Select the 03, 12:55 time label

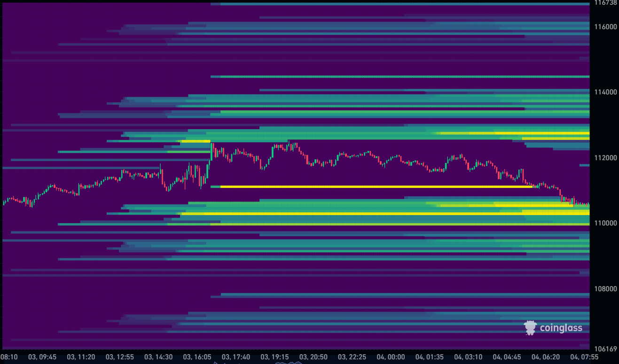[x=120, y=357]
